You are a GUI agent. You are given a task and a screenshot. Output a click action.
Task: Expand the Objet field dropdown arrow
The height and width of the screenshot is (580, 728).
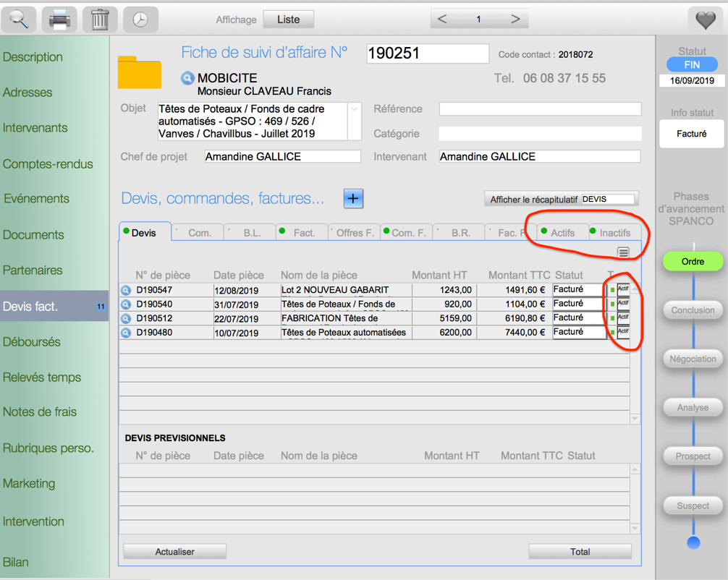[x=355, y=110]
